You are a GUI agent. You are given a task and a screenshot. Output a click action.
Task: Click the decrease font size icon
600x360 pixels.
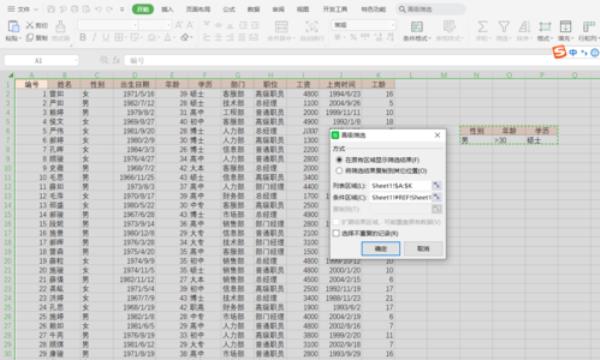[x=190, y=25]
